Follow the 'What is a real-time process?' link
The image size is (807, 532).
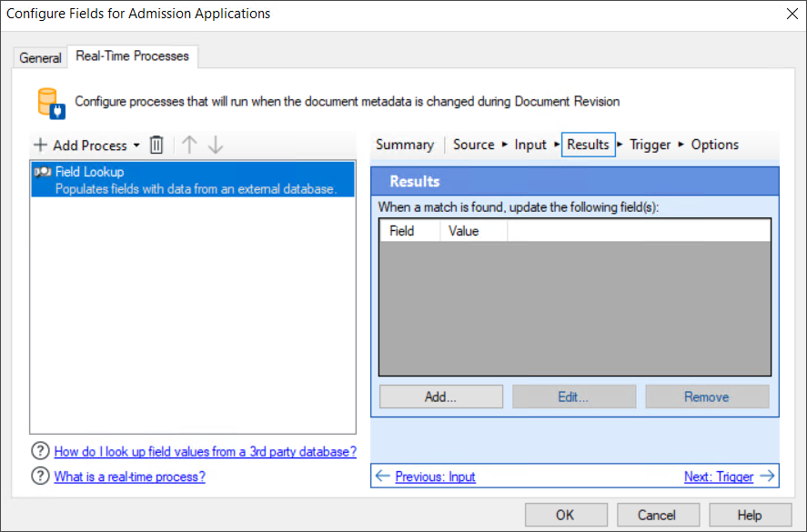pos(129,476)
